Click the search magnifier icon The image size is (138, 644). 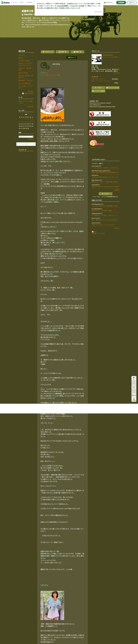(x=34, y=144)
